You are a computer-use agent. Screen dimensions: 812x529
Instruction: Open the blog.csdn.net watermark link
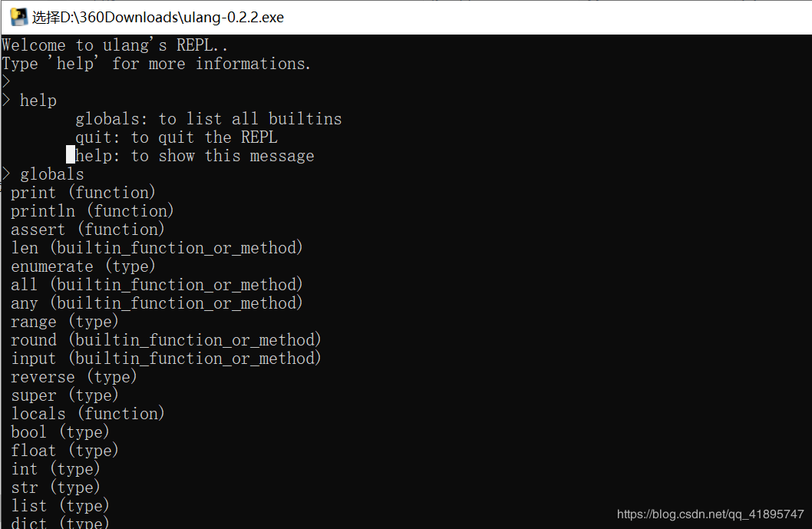pos(710,514)
